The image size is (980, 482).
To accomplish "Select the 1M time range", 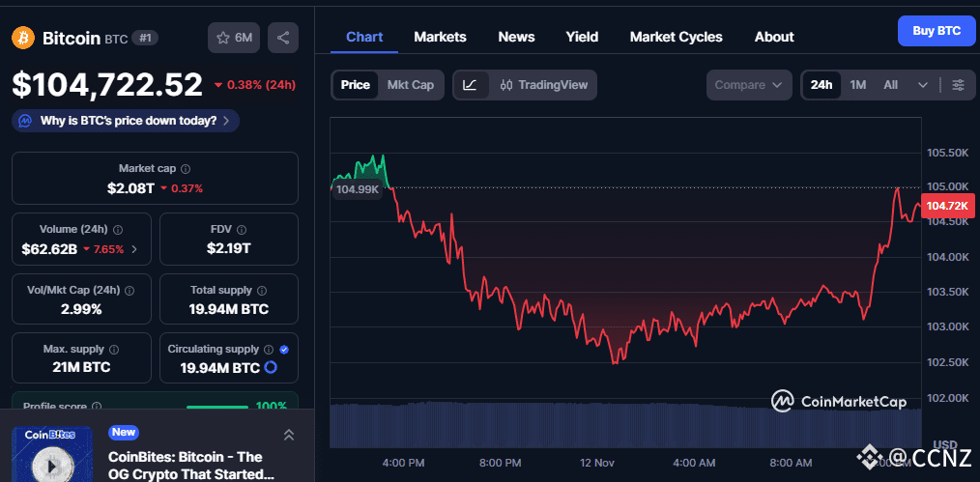I will (857, 85).
